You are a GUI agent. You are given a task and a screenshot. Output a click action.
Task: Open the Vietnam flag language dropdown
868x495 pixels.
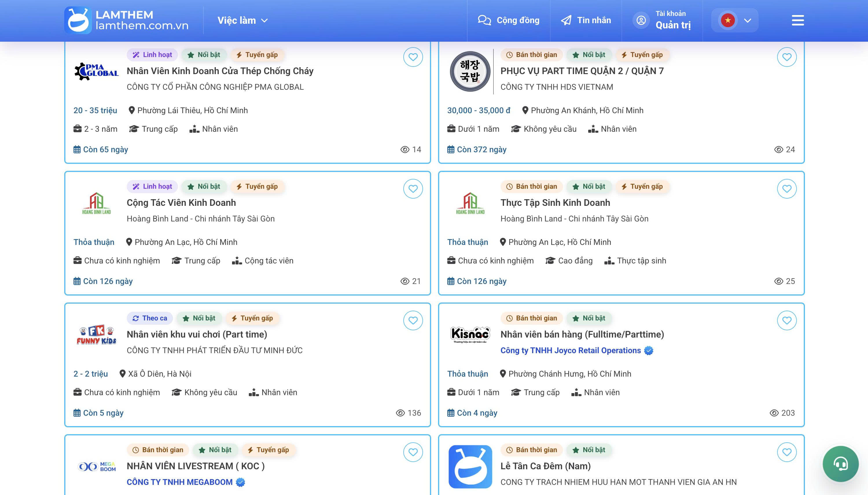pyautogui.click(x=735, y=20)
